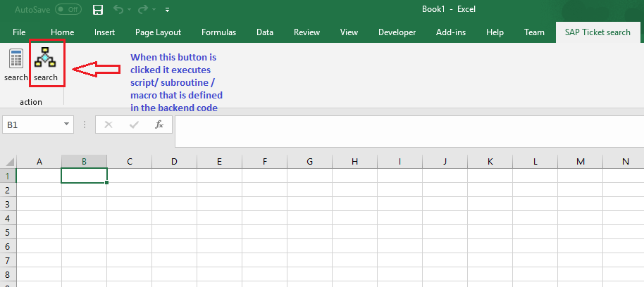Open the Formulas tab
Screen dimensions: 644x287
[x=219, y=32]
